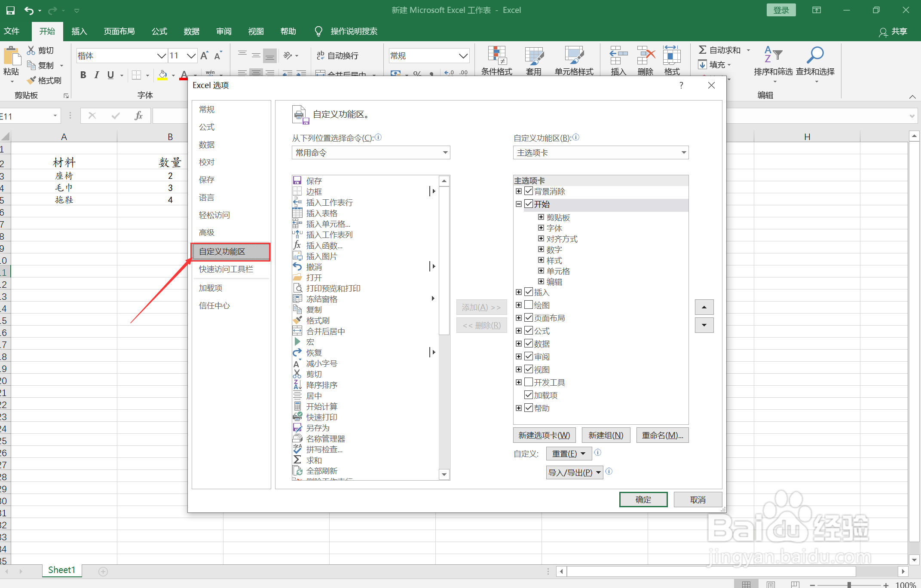The width and height of the screenshot is (921, 588).
Task: Click the ribbon Delete cells icon
Action: [646, 55]
